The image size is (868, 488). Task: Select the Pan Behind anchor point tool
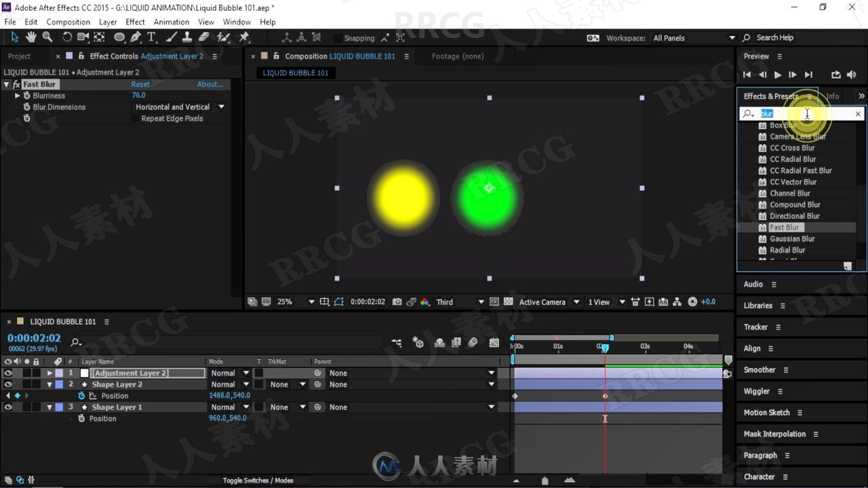(100, 37)
